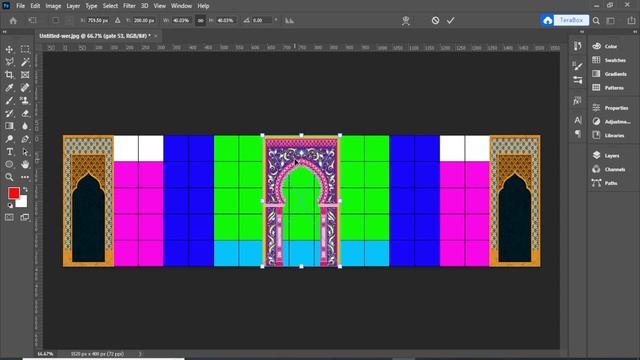Close the Untitled-wec.jpg document tab
This screenshot has height=360, width=640.
tap(156, 36)
